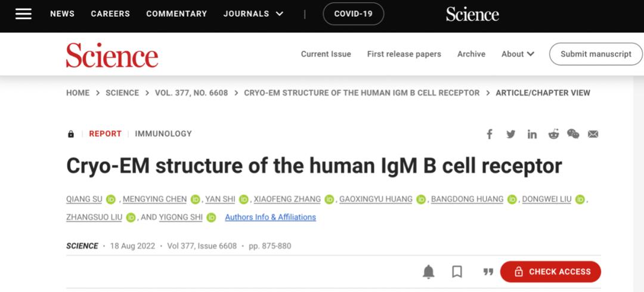Open the Archive menu item
Image resolution: width=644 pixels, height=292 pixels.
pyautogui.click(x=471, y=54)
